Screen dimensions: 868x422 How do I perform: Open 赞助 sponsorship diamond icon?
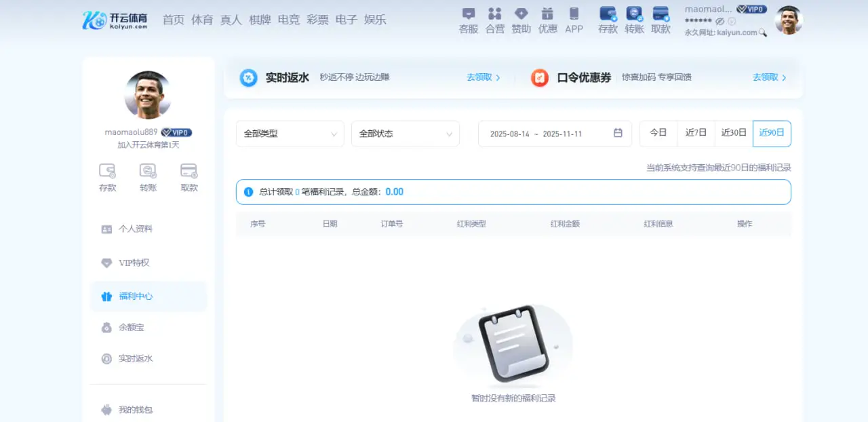click(521, 14)
